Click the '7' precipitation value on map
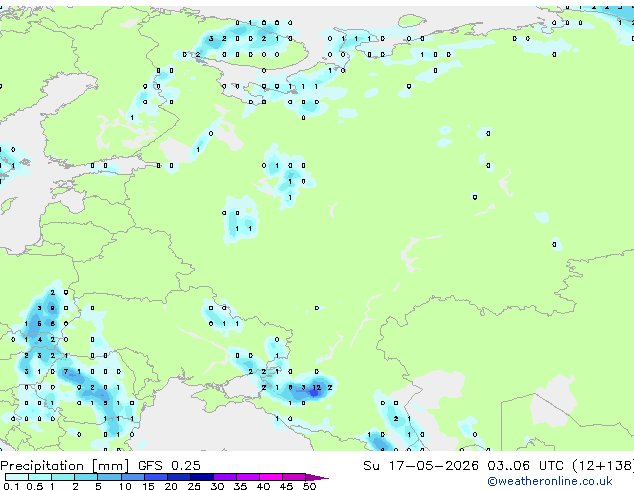 (x=66, y=371)
